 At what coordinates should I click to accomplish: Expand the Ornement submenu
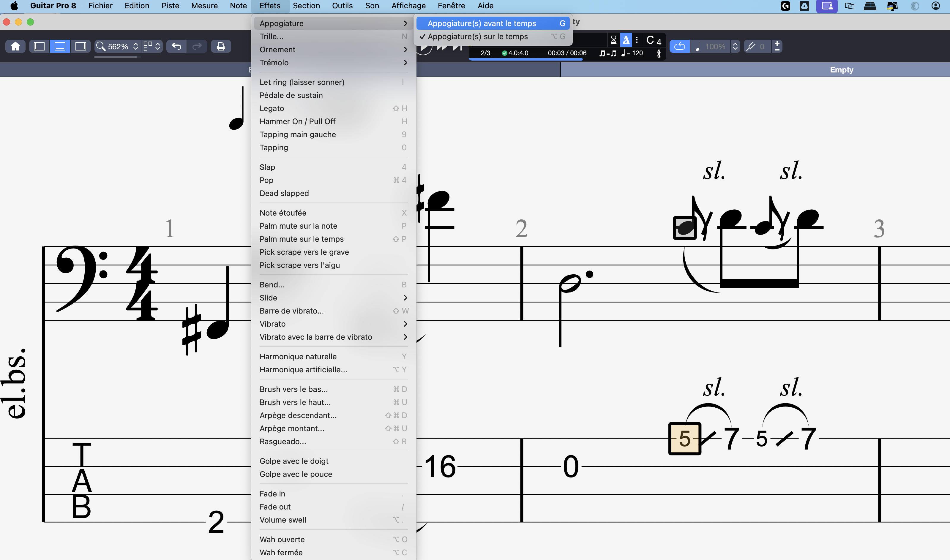click(333, 49)
